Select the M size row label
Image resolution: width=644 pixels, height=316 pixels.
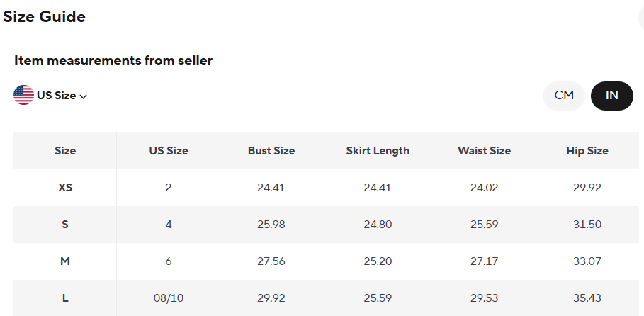[x=65, y=261]
